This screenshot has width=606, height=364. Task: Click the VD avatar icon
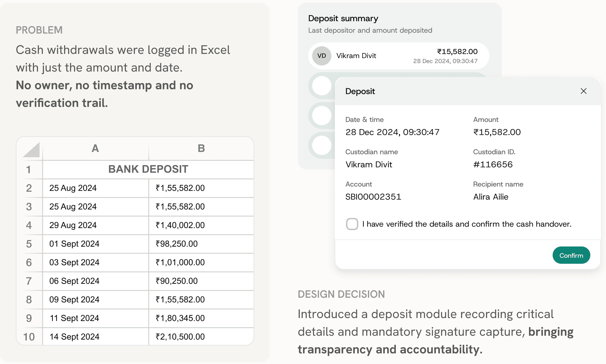[x=322, y=56]
